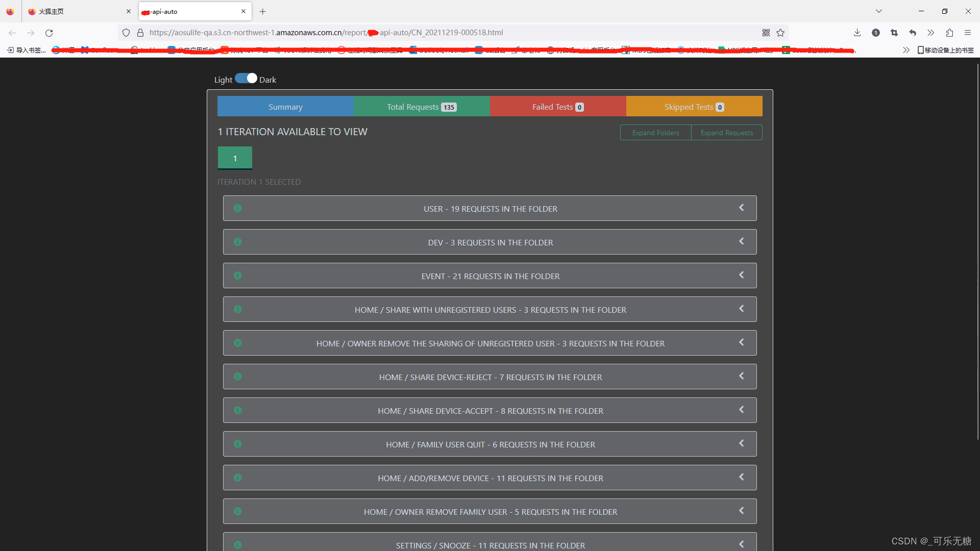Viewport: 980px width, 551px height.
Task: Open 移动设备上的书签 folder
Action: click(946, 50)
